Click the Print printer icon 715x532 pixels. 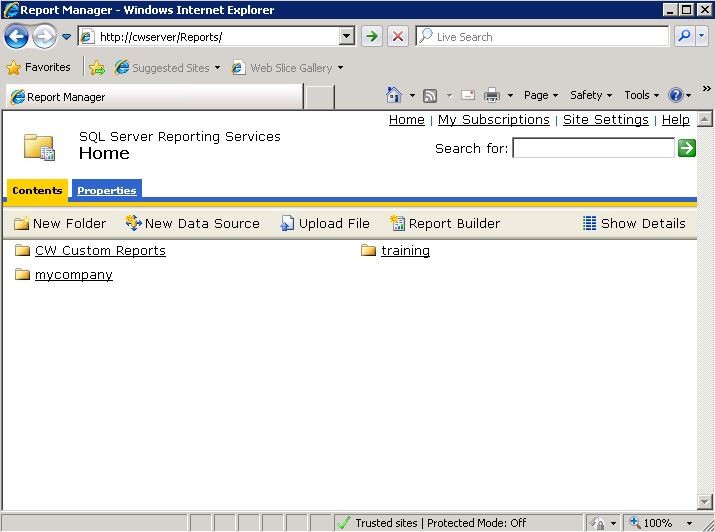(x=492, y=95)
